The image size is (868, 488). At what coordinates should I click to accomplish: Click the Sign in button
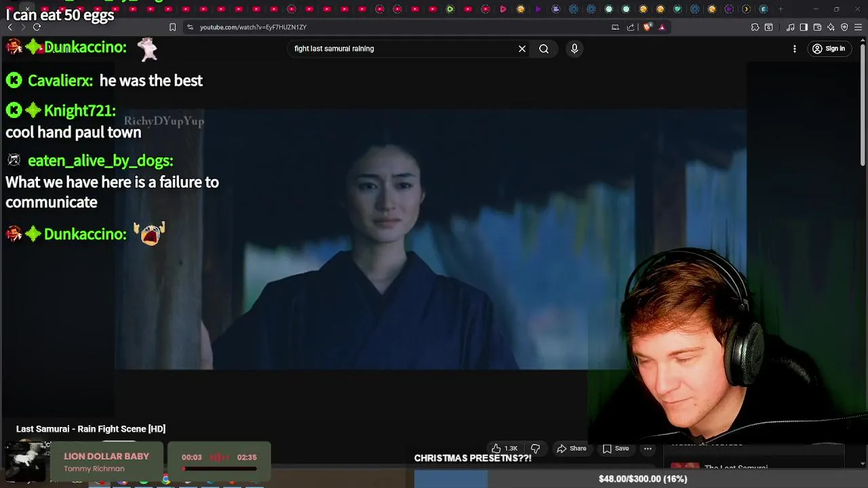tap(829, 49)
